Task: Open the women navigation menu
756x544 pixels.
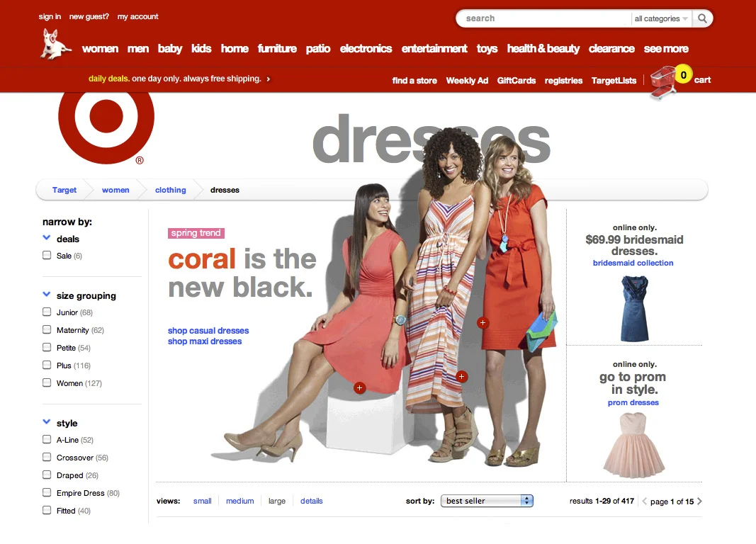Action: 100,49
